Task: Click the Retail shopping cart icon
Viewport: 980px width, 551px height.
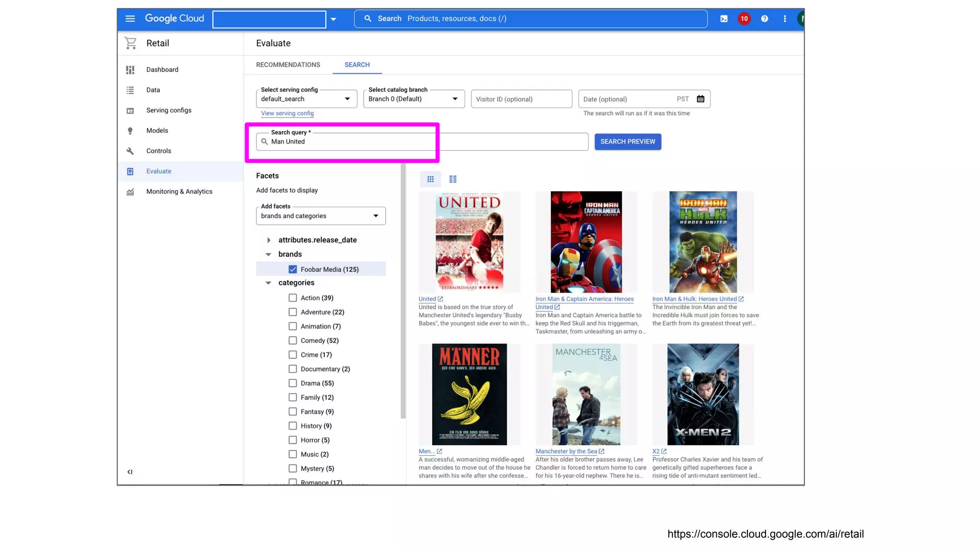Action: (130, 43)
